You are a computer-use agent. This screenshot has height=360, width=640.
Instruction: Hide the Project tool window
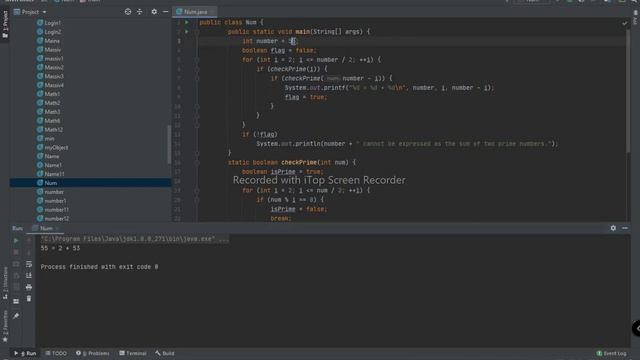165,12
